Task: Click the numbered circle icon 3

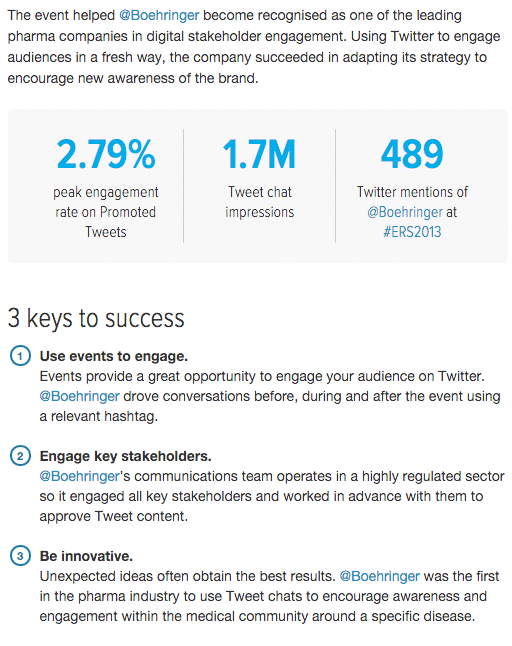Action: pyautogui.click(x=20, y=556)
